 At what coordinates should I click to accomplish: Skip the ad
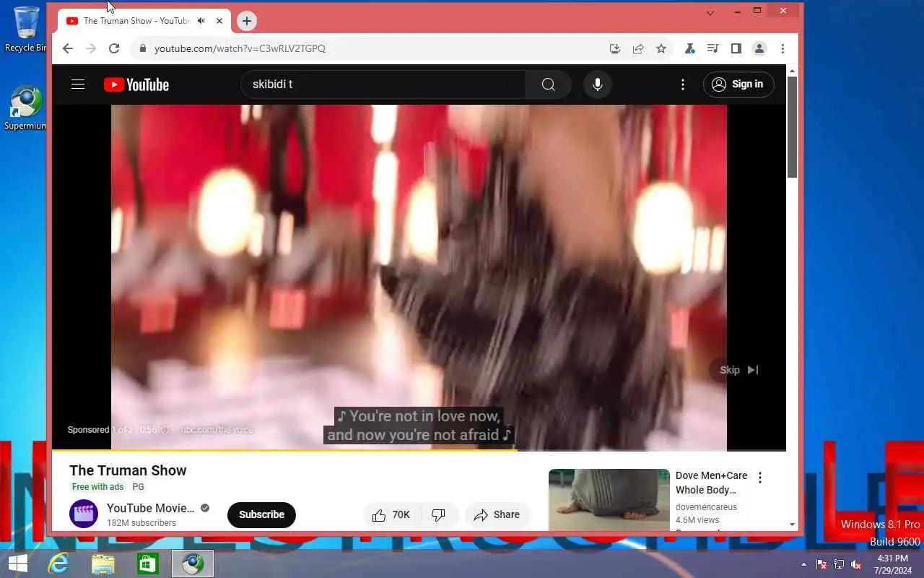click(x=739, y=370)
